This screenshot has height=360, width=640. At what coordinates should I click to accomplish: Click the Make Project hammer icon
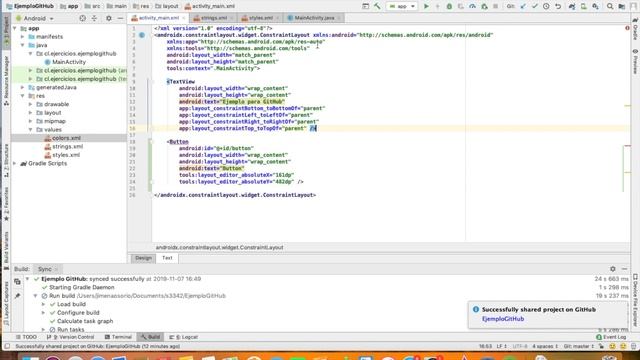coord(377,6)
